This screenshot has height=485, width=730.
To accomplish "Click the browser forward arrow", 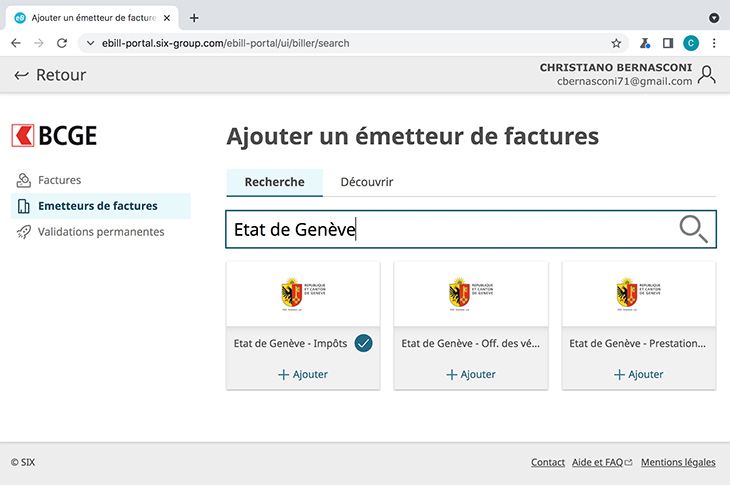I will [x=39, y=43].
